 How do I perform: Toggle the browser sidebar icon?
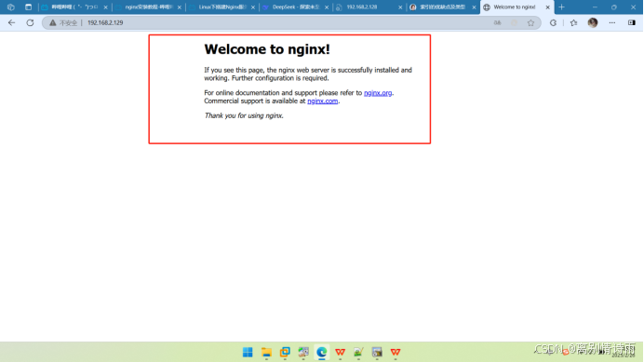point(632,23)
